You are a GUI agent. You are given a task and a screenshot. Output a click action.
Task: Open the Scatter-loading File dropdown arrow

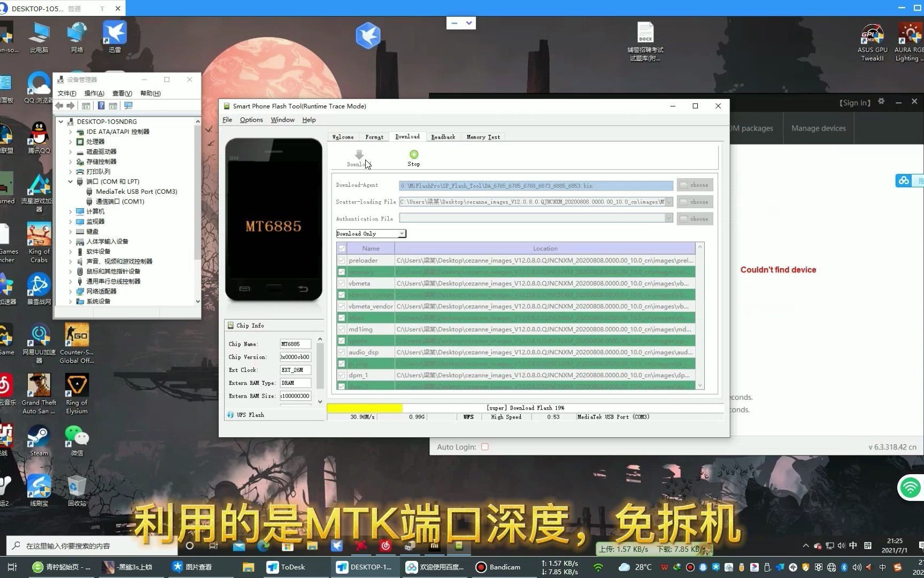[x=668, y=202]
